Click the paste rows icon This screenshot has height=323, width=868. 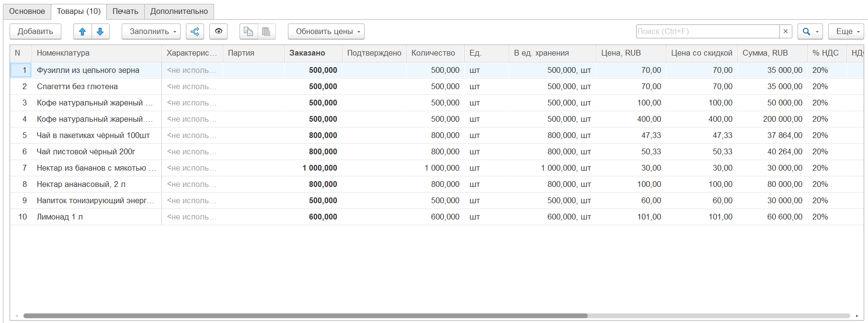pyautogui.click(x=266, y=32)
